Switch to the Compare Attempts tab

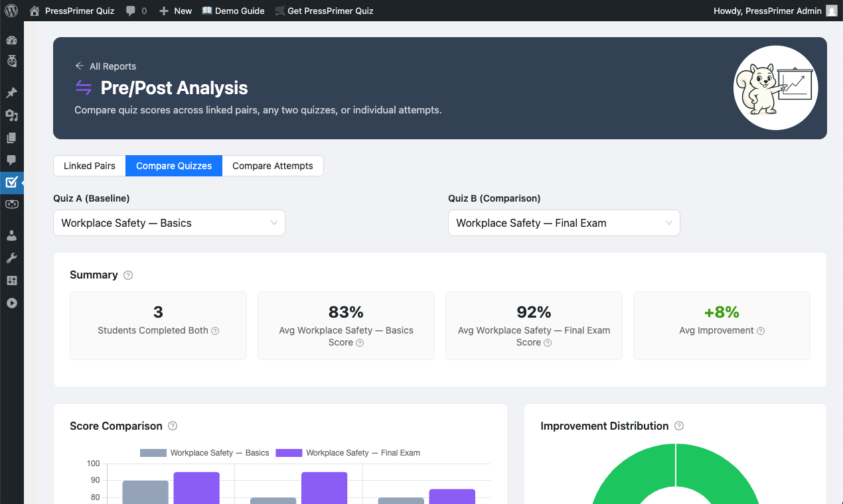(273, 166)
